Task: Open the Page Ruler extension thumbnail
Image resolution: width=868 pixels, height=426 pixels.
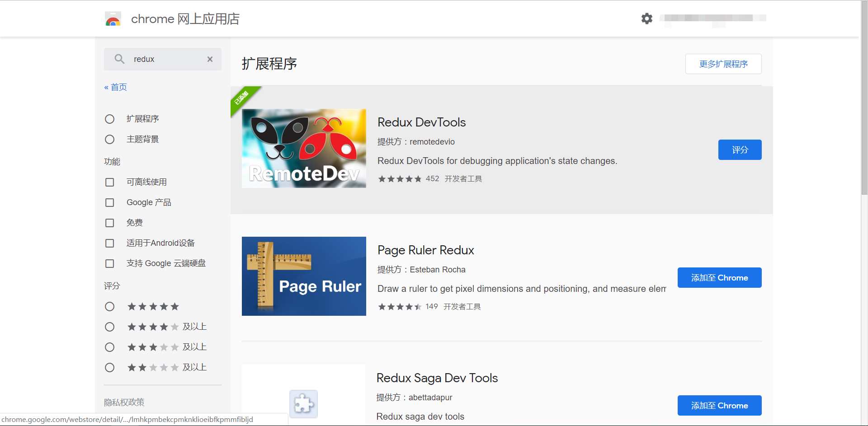Action: pyautogui.click(x=304, y=276)
